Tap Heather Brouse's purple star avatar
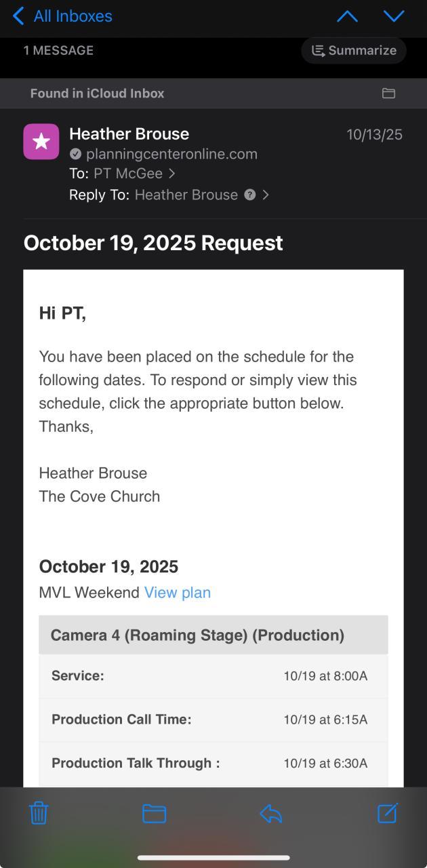 (41, 142)
